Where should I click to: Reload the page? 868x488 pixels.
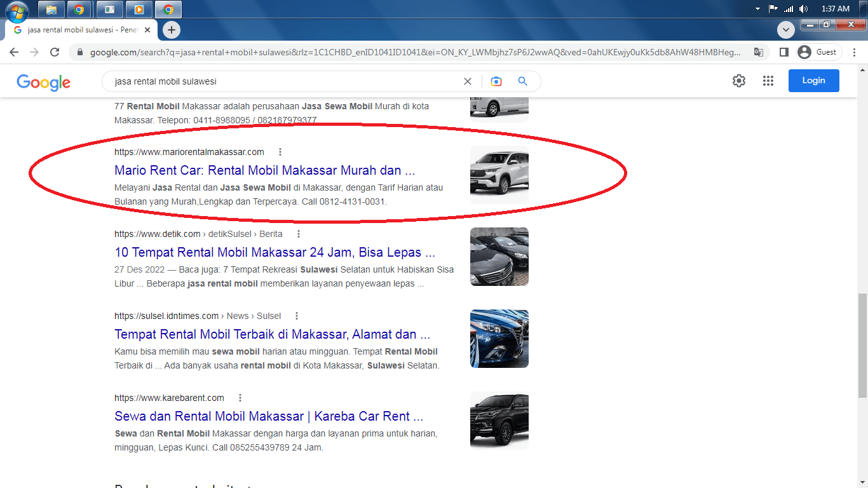point(55,52)
